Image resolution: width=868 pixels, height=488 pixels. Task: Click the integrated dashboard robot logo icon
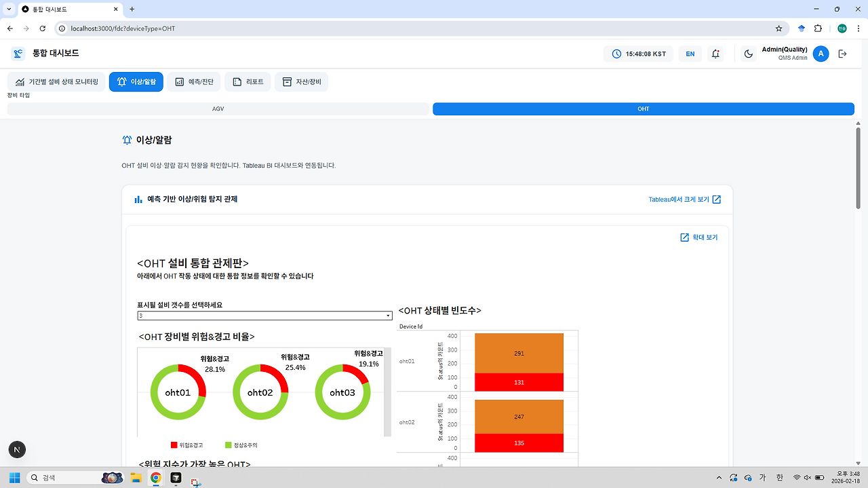point(18,54)
